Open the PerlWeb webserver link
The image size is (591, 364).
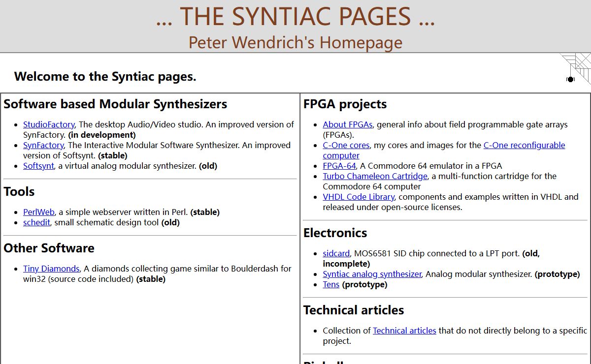tap(39, 212)
